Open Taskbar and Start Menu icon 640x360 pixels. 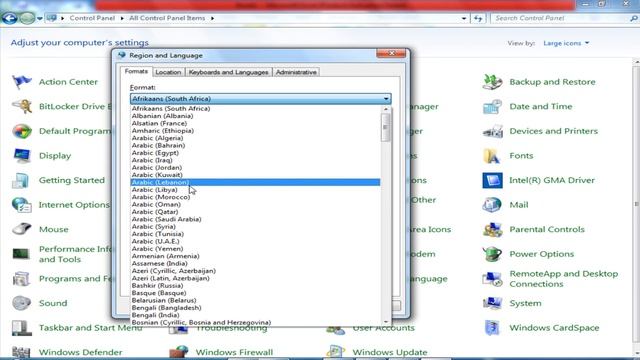(x=22, y=328)
